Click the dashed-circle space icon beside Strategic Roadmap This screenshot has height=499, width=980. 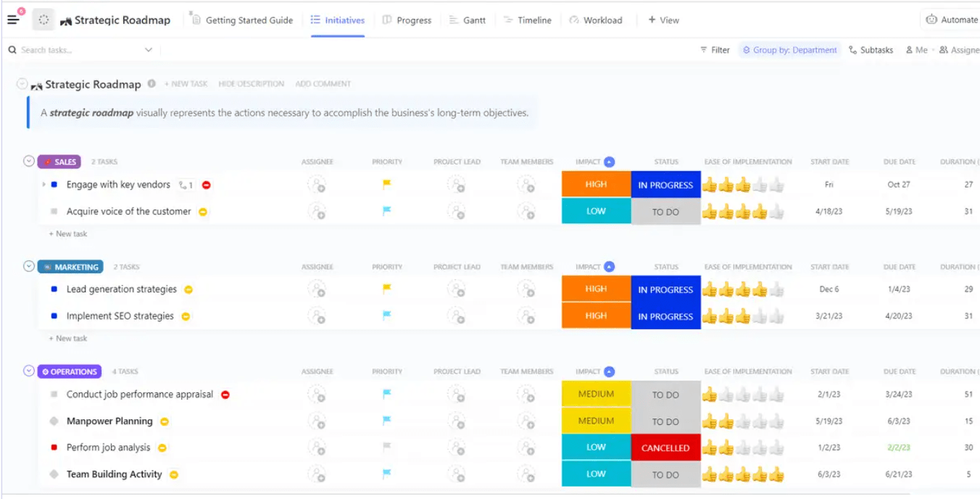tap(43, 20)
